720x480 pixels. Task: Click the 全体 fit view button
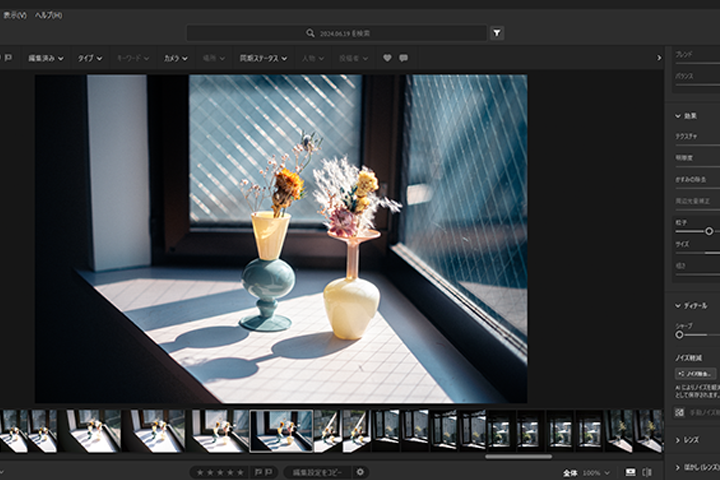[570, 473]
